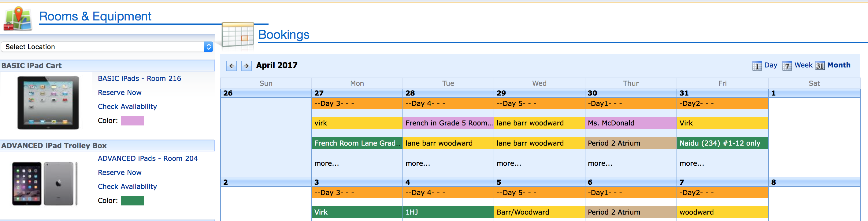The image size is (868, 221).
Task: Open the yellow virk booking on Monday 27
Action: [x=357, y=123]
